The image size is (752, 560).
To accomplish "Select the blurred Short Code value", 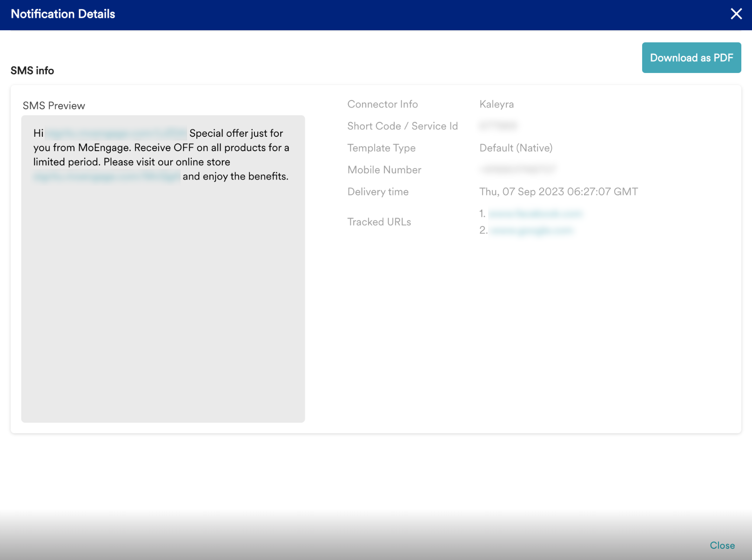I will 498,126.
